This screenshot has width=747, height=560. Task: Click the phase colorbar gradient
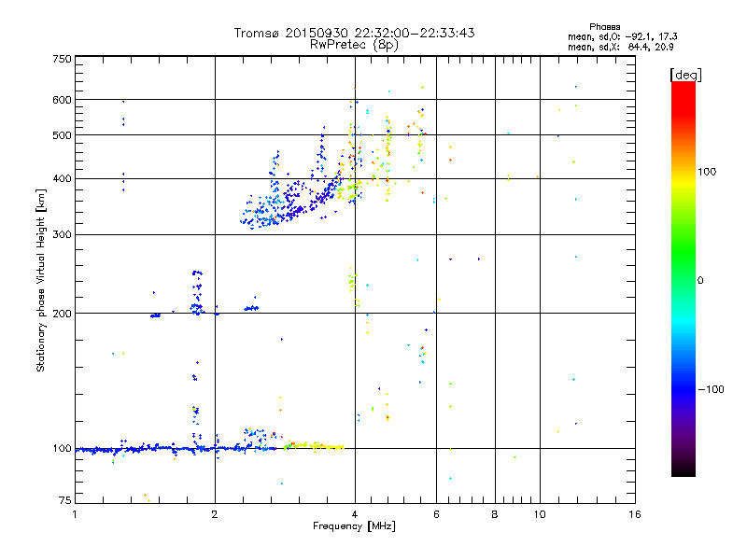pos(684,278)
